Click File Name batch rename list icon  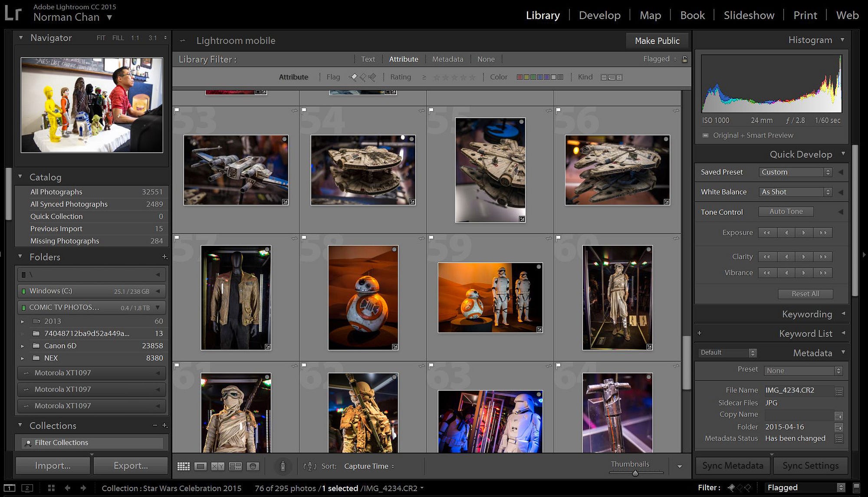coord(839,391)
